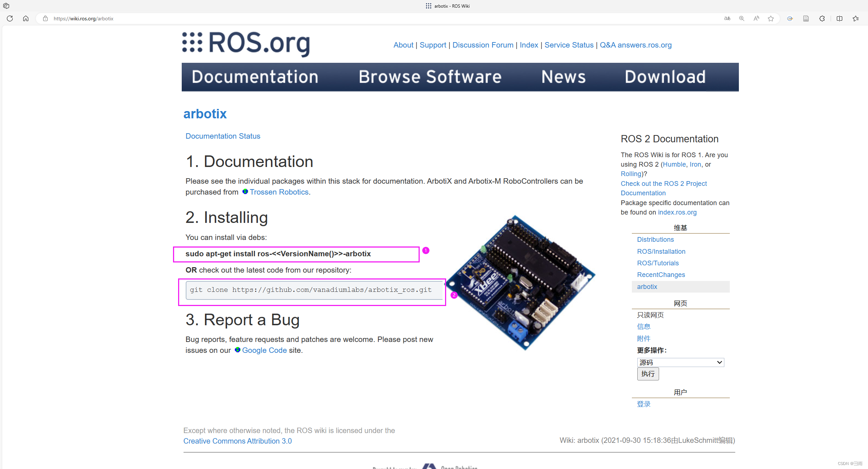Click the Index link in header
This screenshot has width=868, height=469.
529,45
